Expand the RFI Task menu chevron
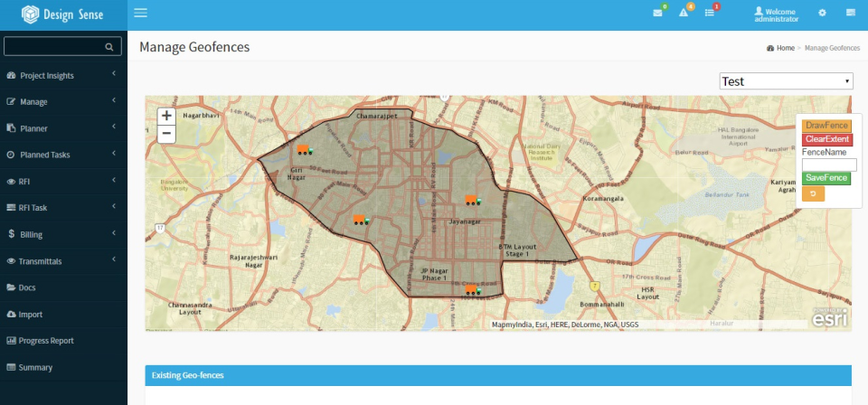The width and height of the screenshot is (868, 405). pos(114,206)
